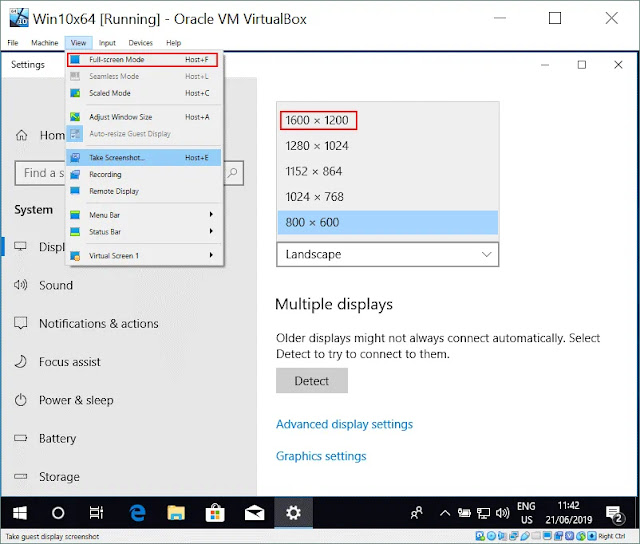This screenshot has width=640, height=544.
Task: Select 1600 × 1200 resolution option
Action: 388,120
